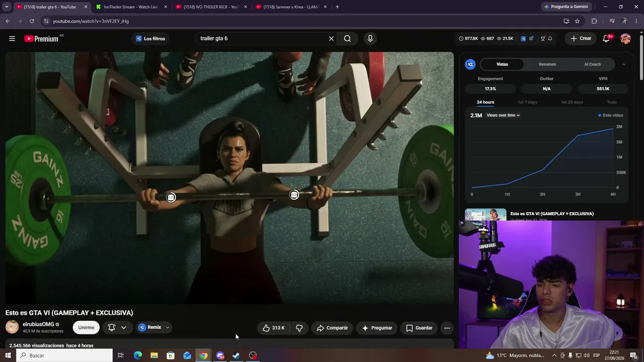Reload the page
The width and height of the screenshot is (644, 362).
tap(32, 21)
